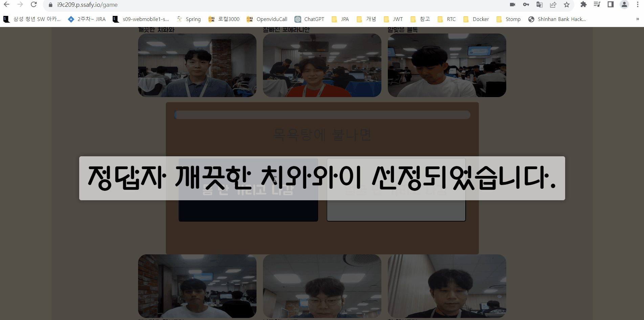Screen dimensions: 644x320
Task: Bookmark this page via the star icon
Action: 566,5
